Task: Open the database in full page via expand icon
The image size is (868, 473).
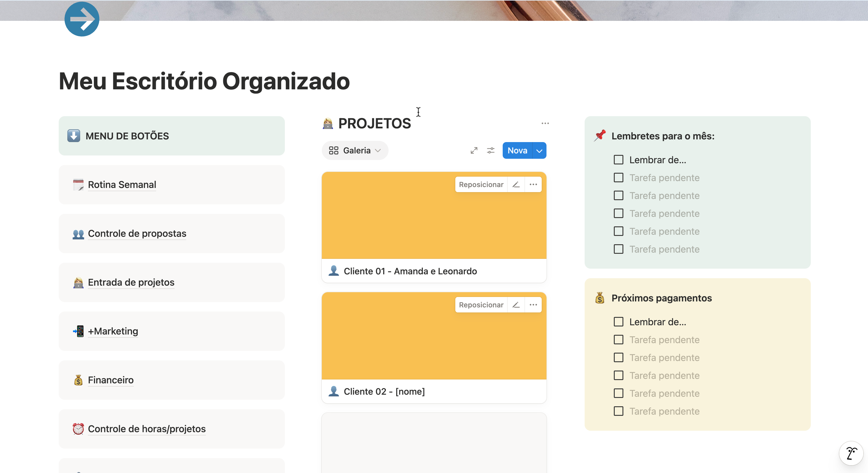Action: pyautogui.click(x=474, y=151)
